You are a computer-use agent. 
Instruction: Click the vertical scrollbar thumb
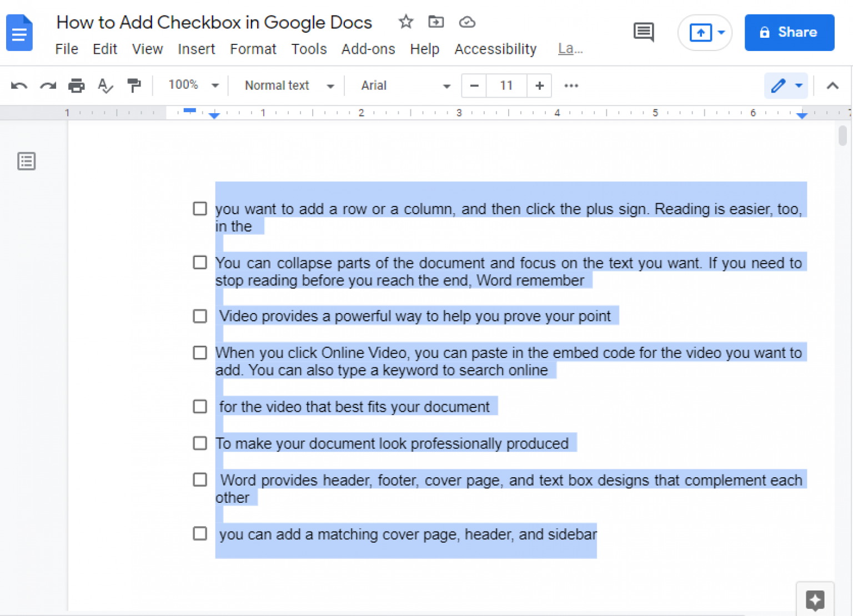pos(842,135)
